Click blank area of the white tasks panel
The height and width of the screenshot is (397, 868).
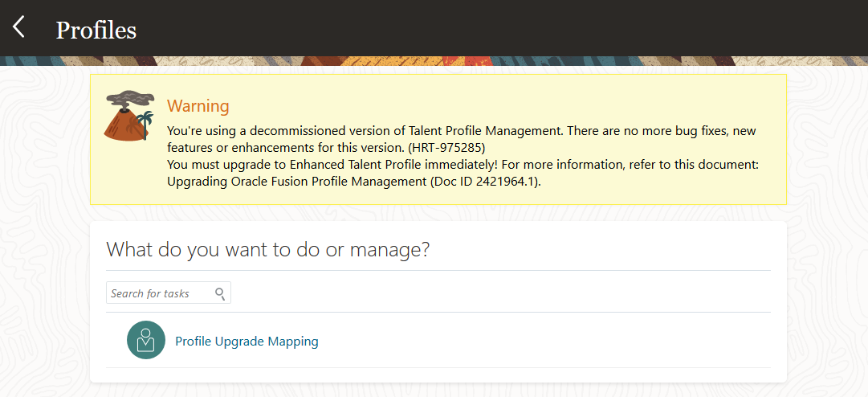[x=562, y=293]
